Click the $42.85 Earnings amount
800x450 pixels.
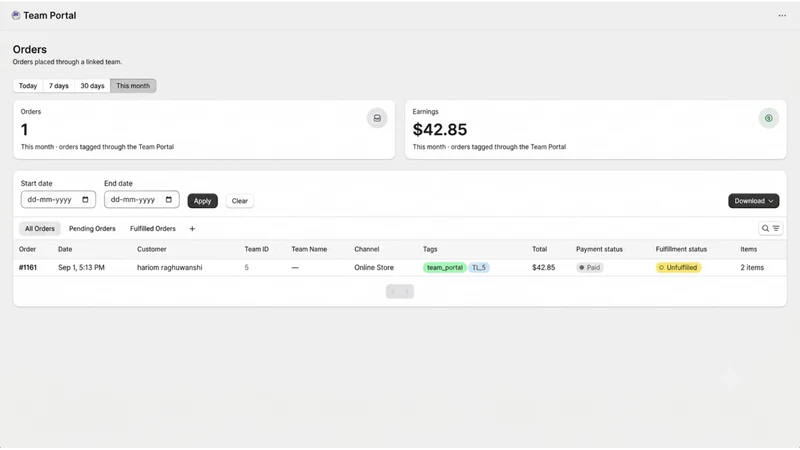click(x=440, y=130)
